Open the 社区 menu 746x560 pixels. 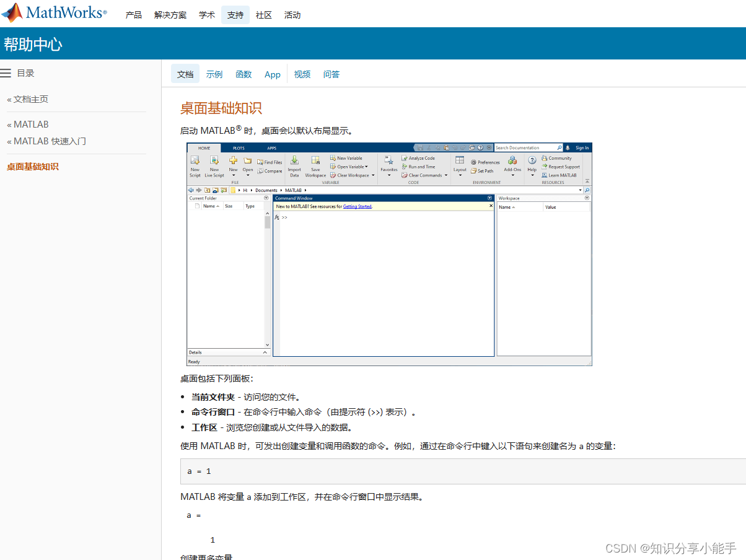click(264, 15)
